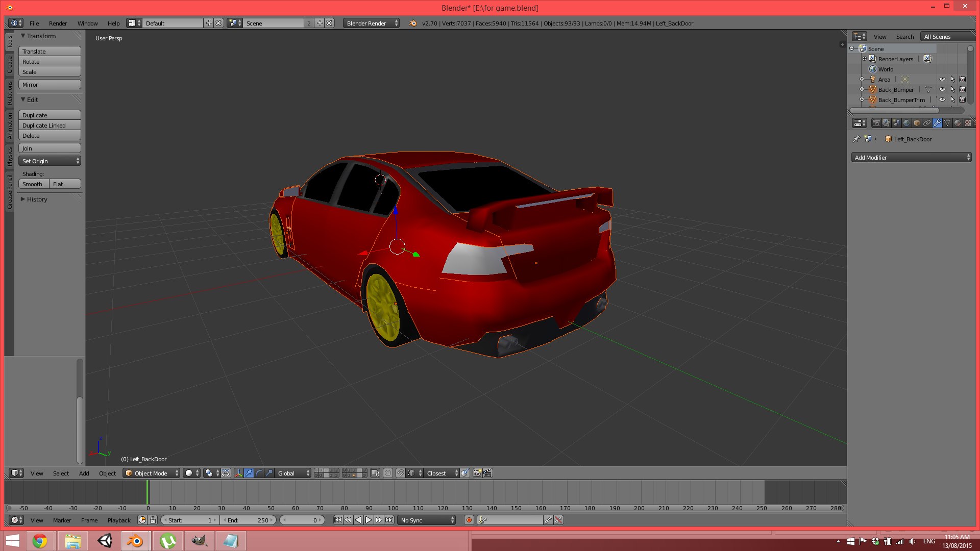Click the Translate button
The width and height of the screenshot is (980, 551).
50,52
